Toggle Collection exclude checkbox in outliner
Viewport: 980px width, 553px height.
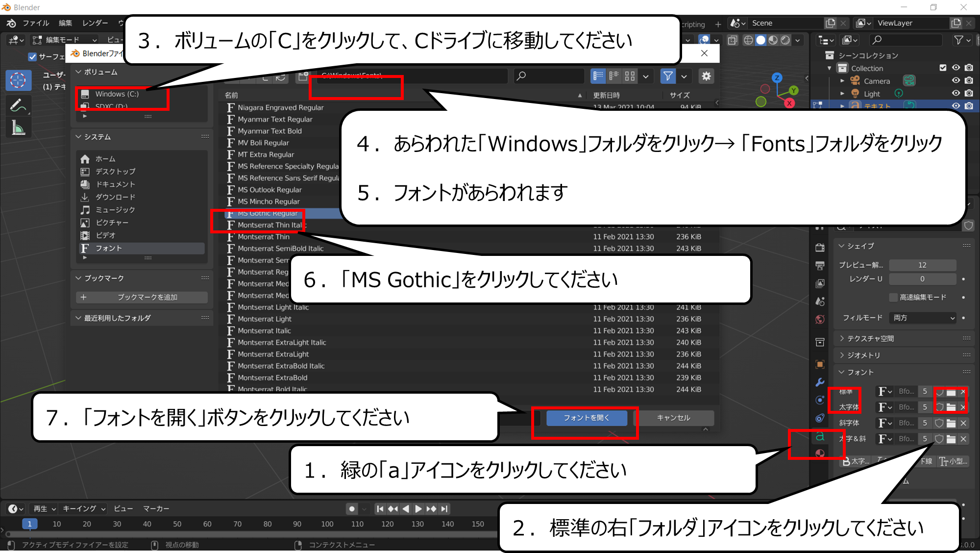pos(943,68)
